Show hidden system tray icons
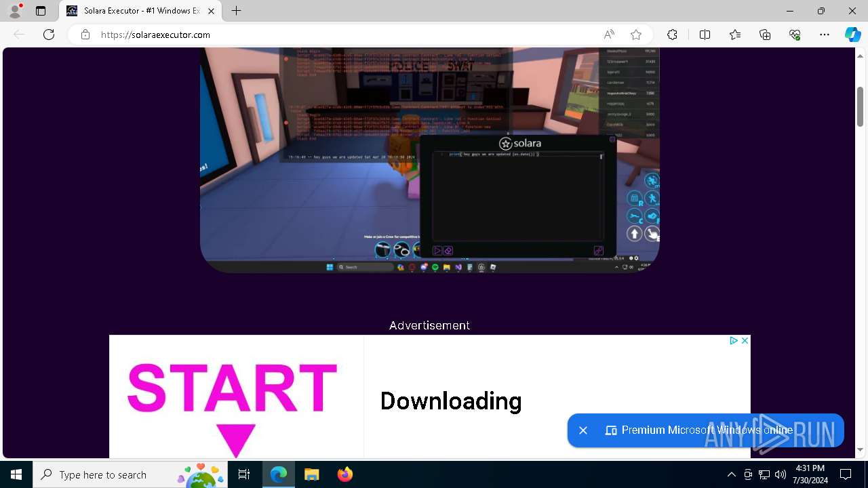 pos(731,474)
